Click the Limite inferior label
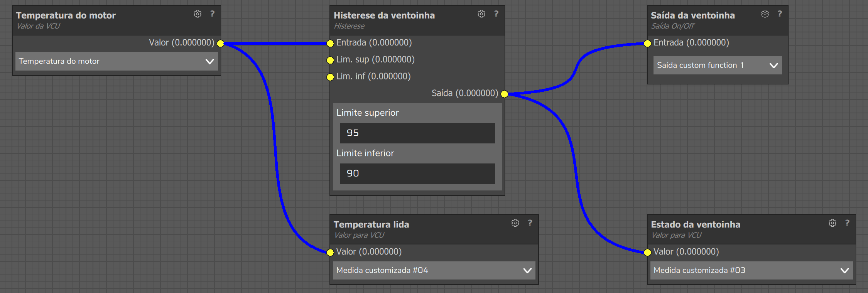This screenshot has width=868, height=293. 365,153
